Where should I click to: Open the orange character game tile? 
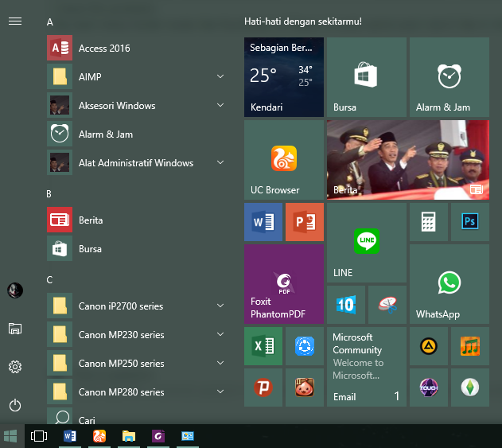[x=305, y=388]
